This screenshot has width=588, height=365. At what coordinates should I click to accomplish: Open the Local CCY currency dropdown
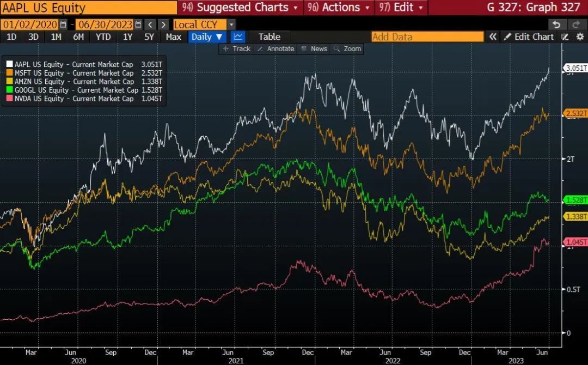[204, 25]
